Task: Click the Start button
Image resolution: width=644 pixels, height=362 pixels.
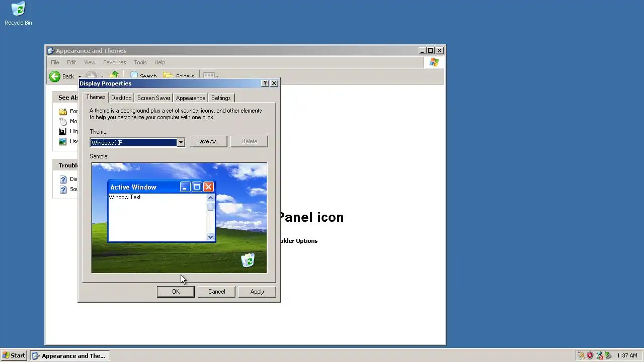Action: 14,355
